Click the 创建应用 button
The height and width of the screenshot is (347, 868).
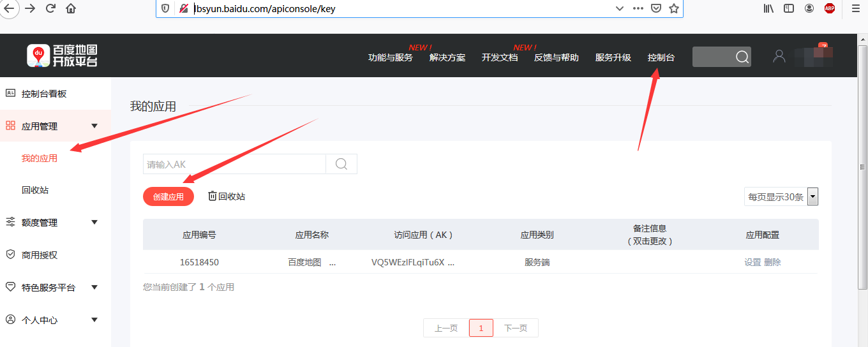168,196
